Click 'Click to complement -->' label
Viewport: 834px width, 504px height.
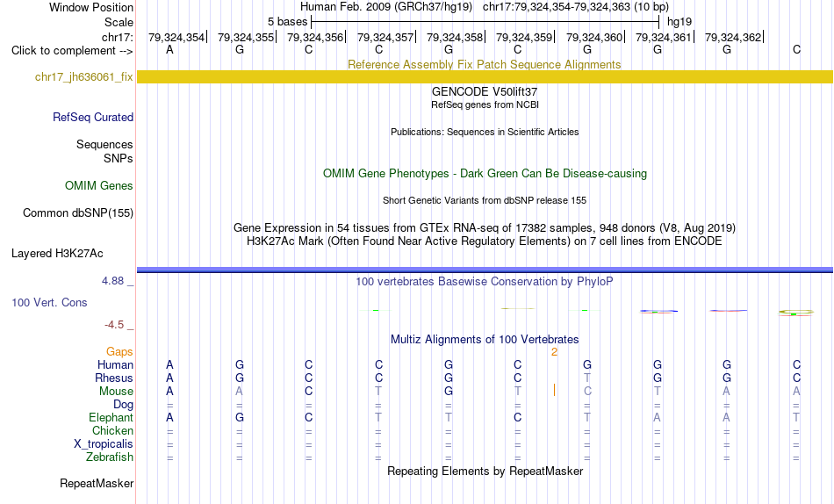pos(72,51)
